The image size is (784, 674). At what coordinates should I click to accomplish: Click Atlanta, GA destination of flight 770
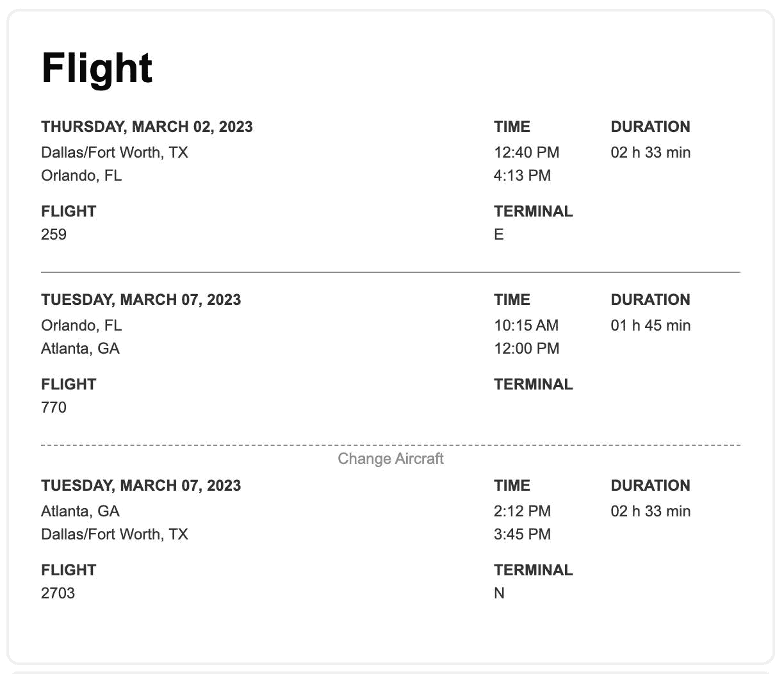80,349
